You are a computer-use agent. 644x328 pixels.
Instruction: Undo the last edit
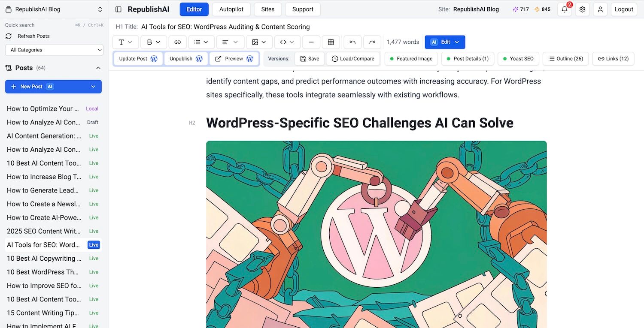(352, 42)
